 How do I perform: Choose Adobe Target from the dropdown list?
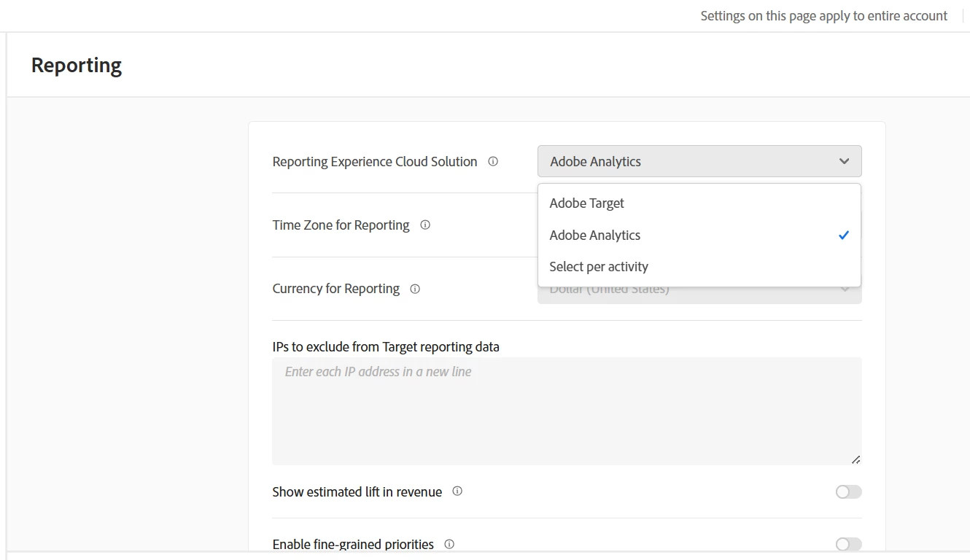(x=587, y=203)
